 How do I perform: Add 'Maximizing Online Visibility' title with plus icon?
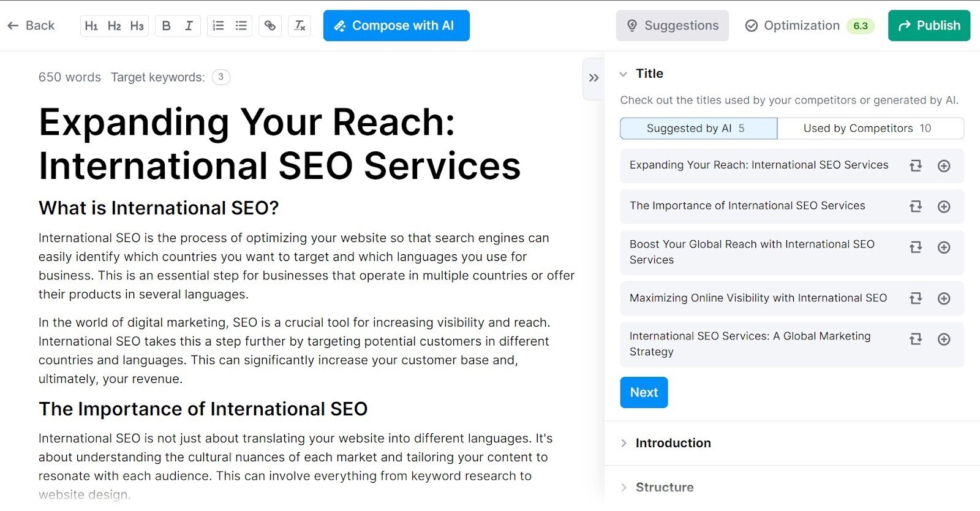pos(944,298)
